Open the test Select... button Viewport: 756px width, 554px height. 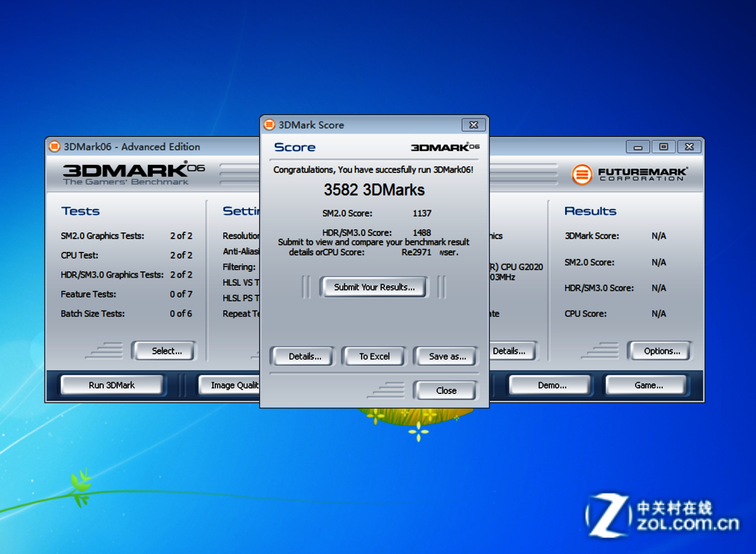[166, 351]
